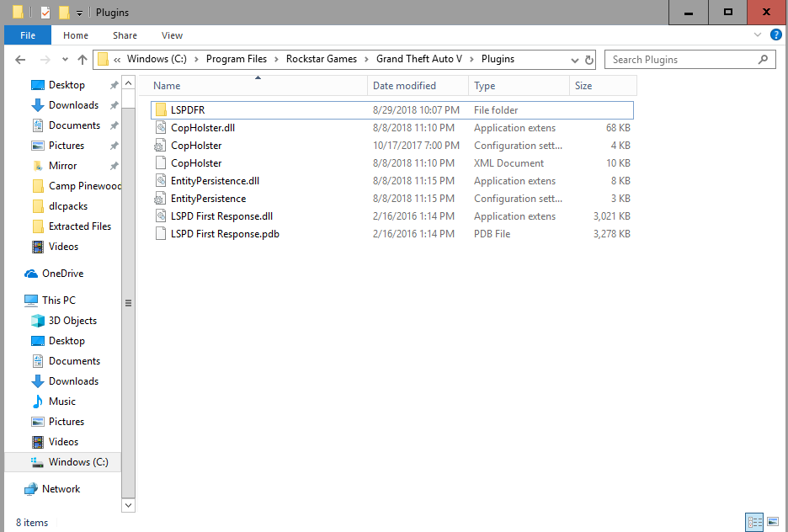
Task: Switch to Details view layout icon
Action: pos(754,522)
